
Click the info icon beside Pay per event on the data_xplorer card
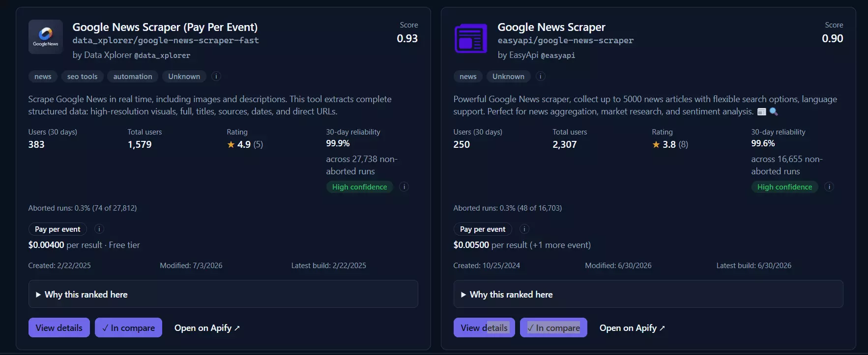tap(99, 229)
